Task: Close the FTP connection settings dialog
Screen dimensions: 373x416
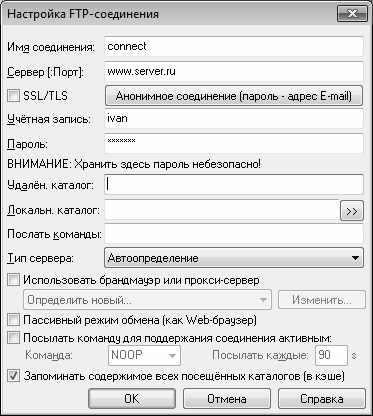Action: [x=353, y=14]
